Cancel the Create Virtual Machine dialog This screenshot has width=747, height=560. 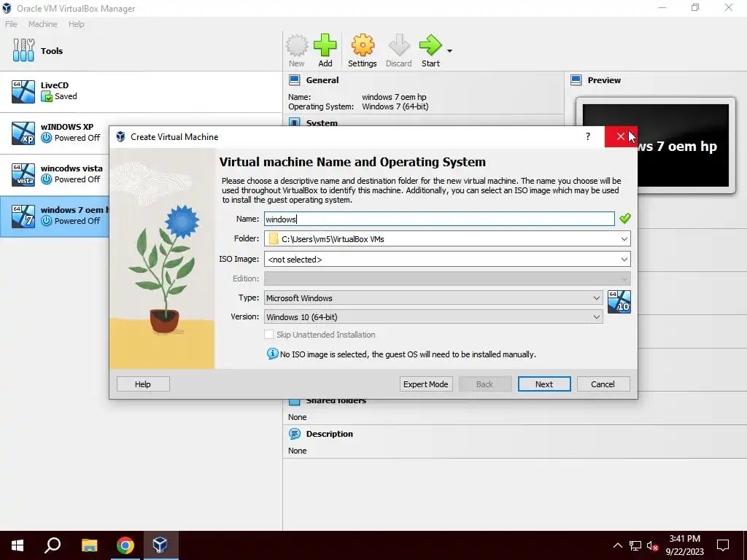coord(603,384)
